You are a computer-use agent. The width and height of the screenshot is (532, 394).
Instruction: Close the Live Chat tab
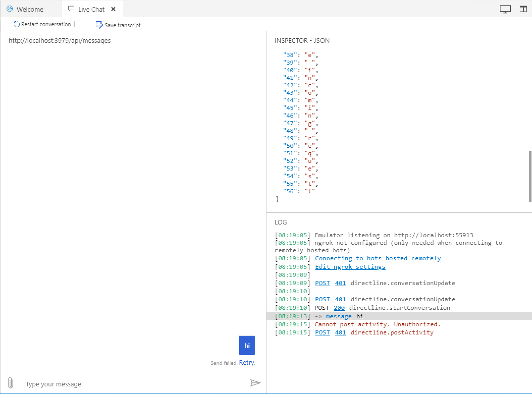(113, 9)
